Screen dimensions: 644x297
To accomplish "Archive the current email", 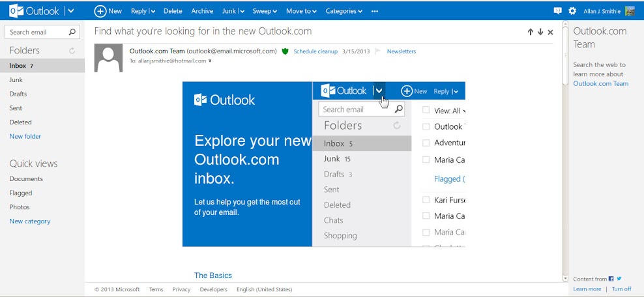I will click(202, 11).
